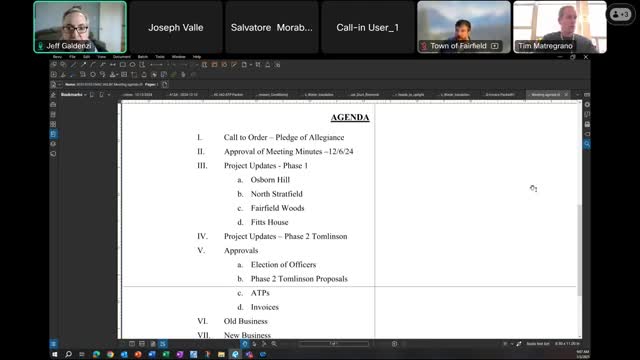Viewport: 640px width, 360px height.
Task: Expand the Bookmarks panel dropdown arrow
Action: point(85,95)
